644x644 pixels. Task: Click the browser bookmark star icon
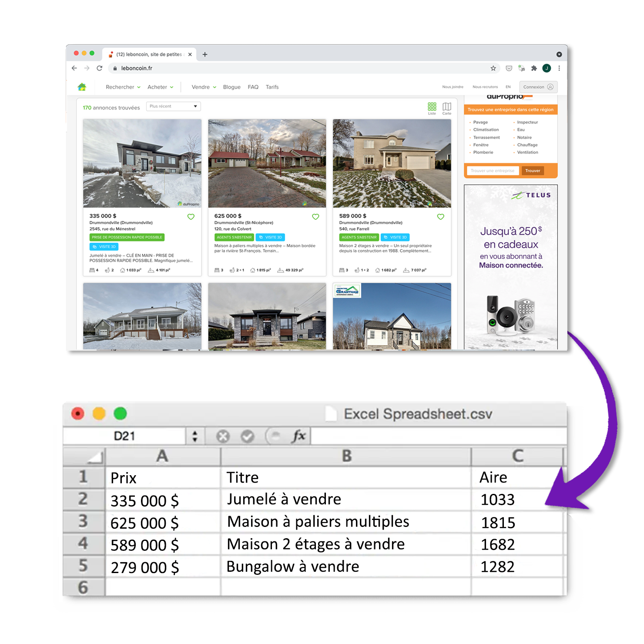[493, 68]
